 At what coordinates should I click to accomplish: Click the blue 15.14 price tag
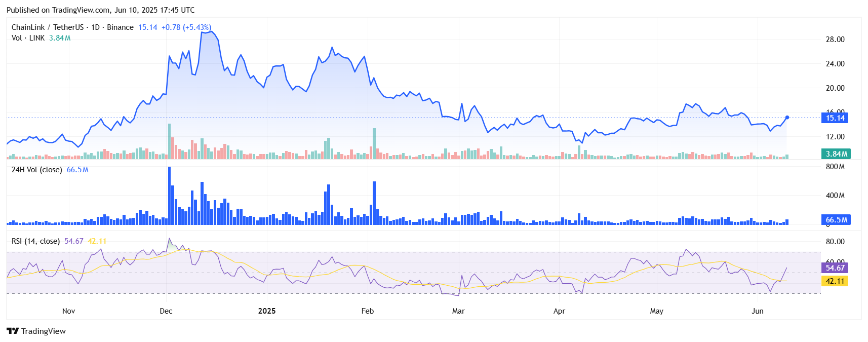point(835,118)
